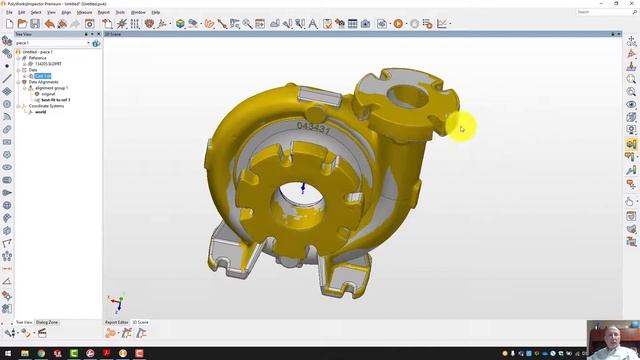
Task: Click the clipboard with checkmark icon
Action: [327, 24]
